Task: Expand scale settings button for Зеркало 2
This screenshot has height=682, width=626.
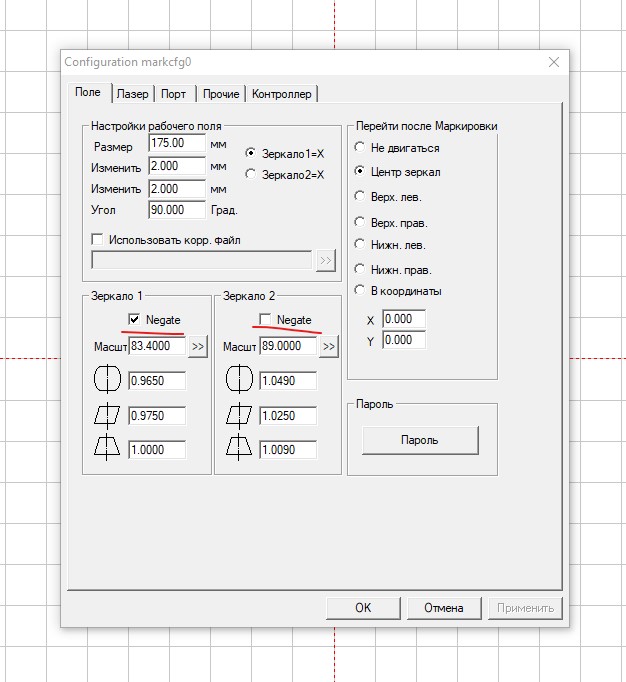Action: point(329,347)
